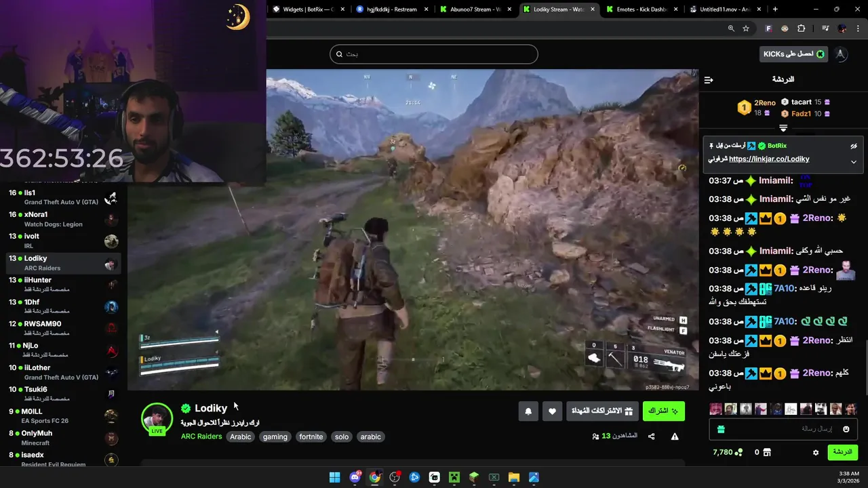Click the browser zoom magnifier icon
This screenshot has width=868, height=488.
pyautogui.click(x=731, y=28)
